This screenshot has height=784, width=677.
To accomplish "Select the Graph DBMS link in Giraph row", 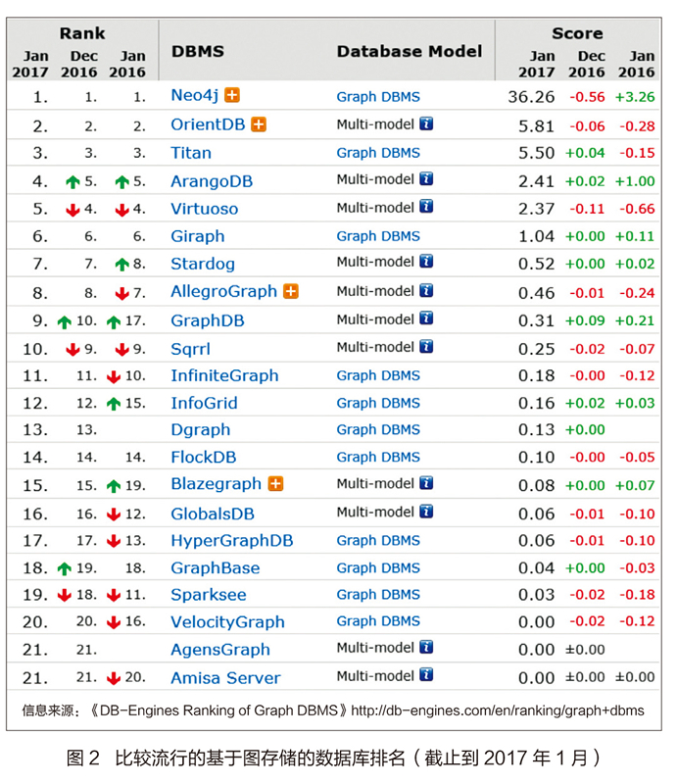I will (x=378, y=236).
